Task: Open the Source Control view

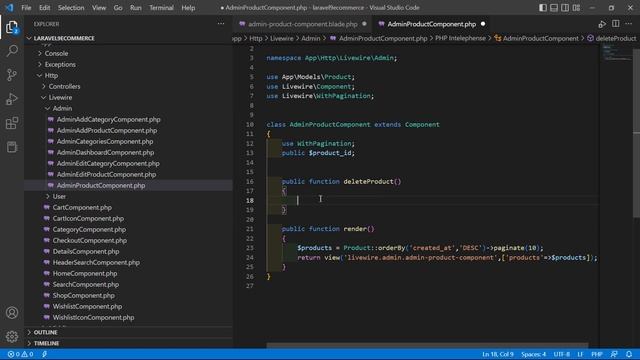Action: point(12,75)
